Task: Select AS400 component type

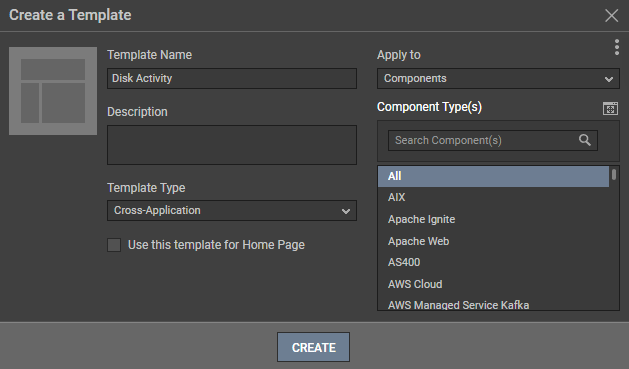Action: pos(493,262)
